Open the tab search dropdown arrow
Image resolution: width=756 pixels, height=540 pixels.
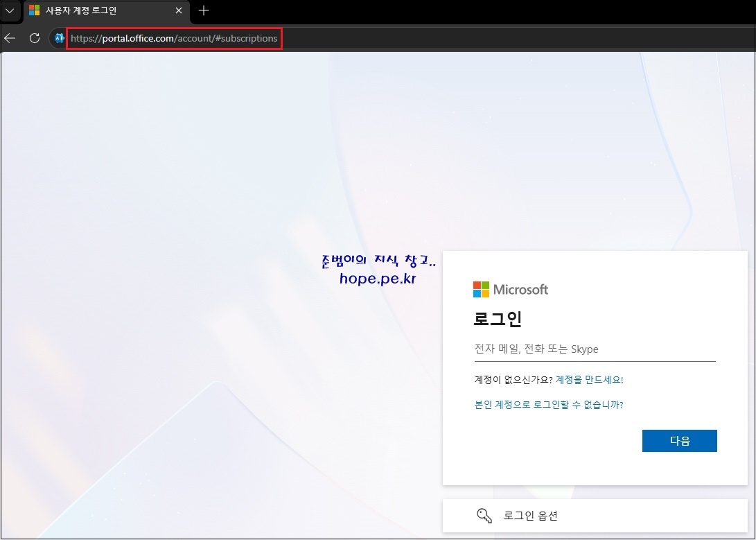pos(10,10)
